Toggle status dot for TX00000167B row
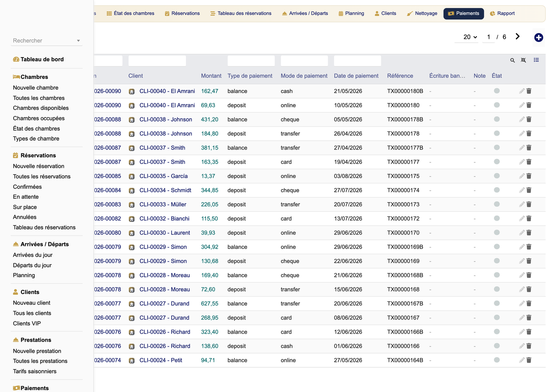 [x=496, y=303]
